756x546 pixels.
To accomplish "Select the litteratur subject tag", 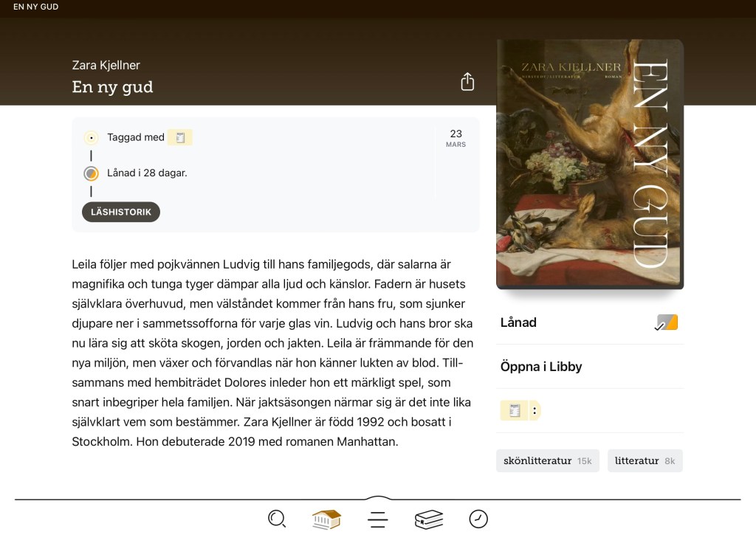I will pos(645,460).
